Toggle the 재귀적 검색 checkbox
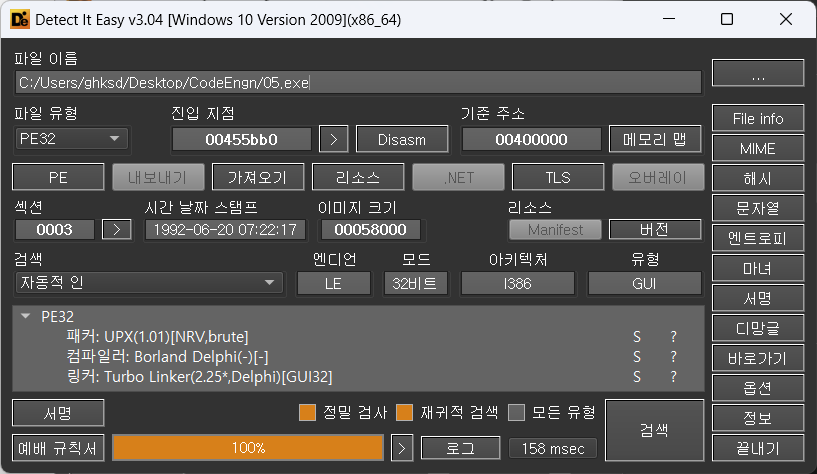This screenshot has width=817, height=474. (404, 413)
